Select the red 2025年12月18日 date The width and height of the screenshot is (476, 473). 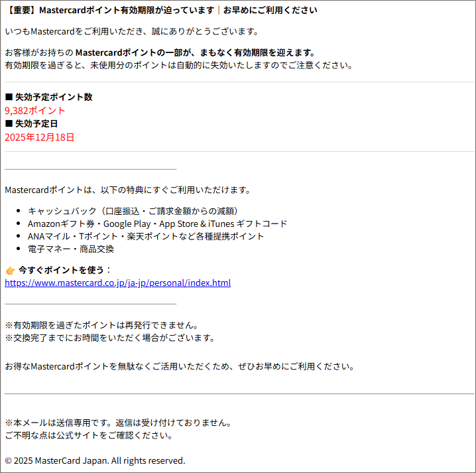point(40,137)
